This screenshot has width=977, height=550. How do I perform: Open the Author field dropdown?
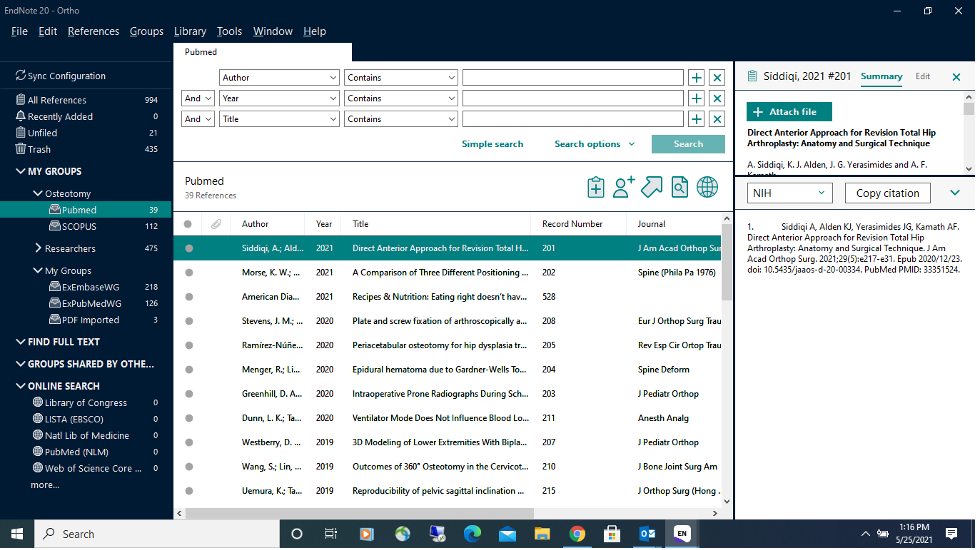279,78
